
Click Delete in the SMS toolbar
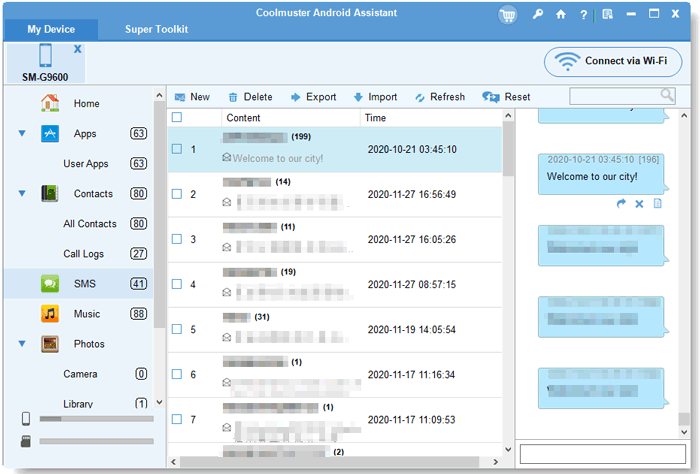point(250,97)
